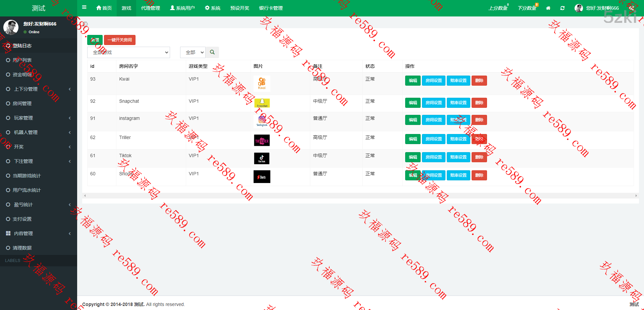Click the hamburger sidebar toggle icon

click(x=84, y=7)
